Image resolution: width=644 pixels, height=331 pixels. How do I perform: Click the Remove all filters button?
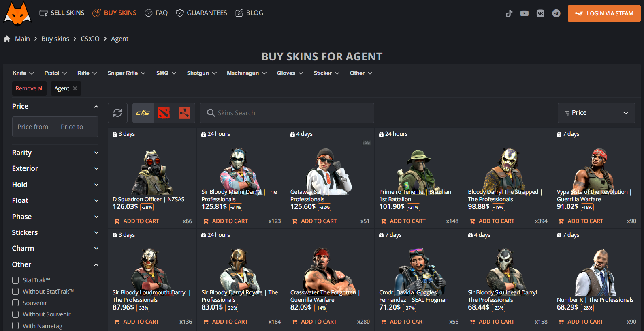point(30,88)
